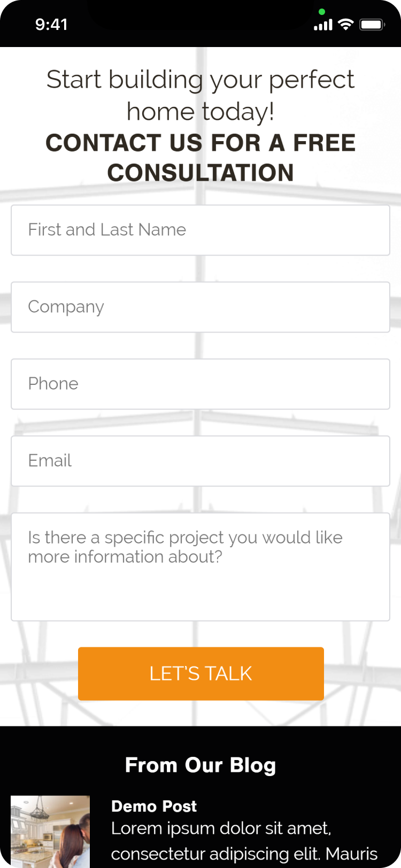Select the Phone input field
401x868 pixels.
coord(200,384)
